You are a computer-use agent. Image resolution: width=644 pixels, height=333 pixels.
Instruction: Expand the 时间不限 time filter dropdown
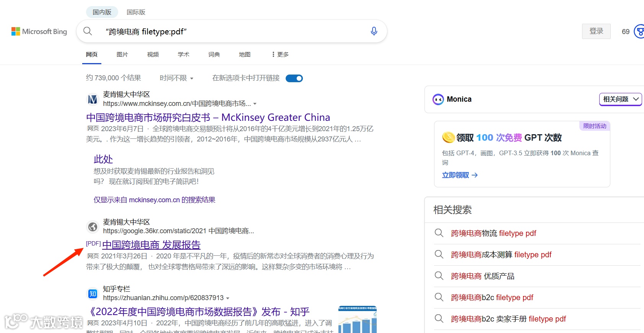click(x=176, y=78)
